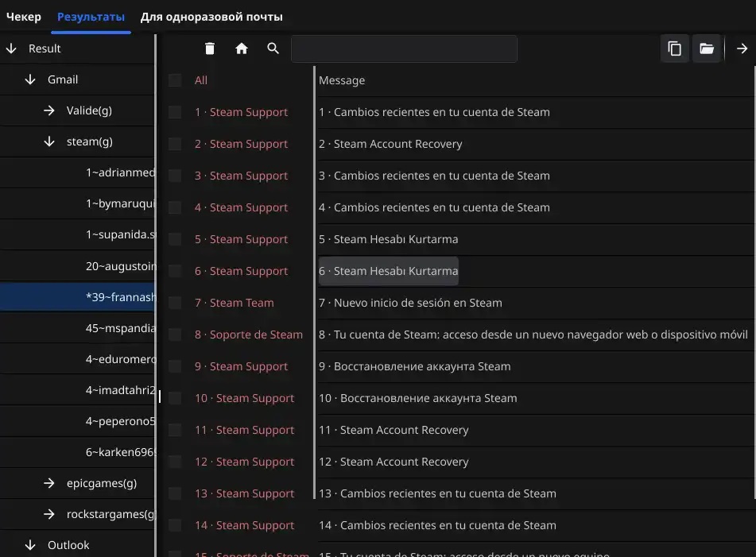Open the folder icon button
Screen dimensions: 756x557
point(707,48)
